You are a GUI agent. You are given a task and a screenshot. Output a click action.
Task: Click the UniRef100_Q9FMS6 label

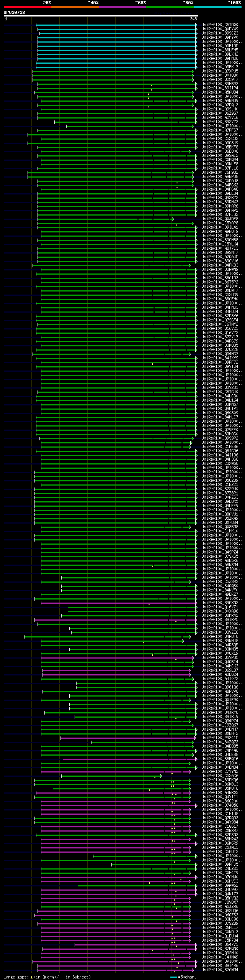(220, 59)
